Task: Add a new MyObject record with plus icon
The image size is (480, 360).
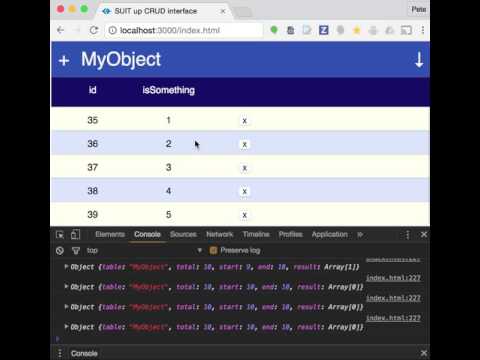Action: [x=64, y=61]
